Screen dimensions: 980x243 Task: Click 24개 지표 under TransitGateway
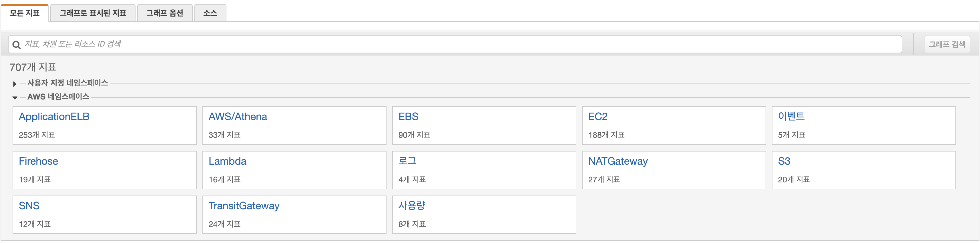224,224
